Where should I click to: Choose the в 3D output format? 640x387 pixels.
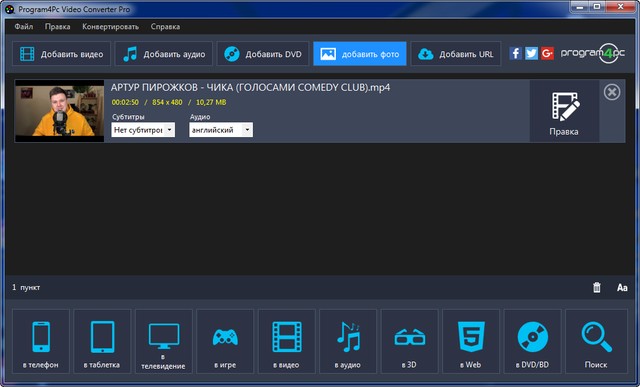(x=409, y=341)
